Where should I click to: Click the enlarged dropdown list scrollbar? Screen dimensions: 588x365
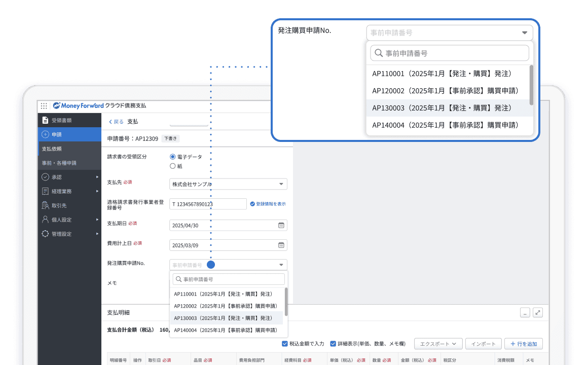(x=531, y=85)
